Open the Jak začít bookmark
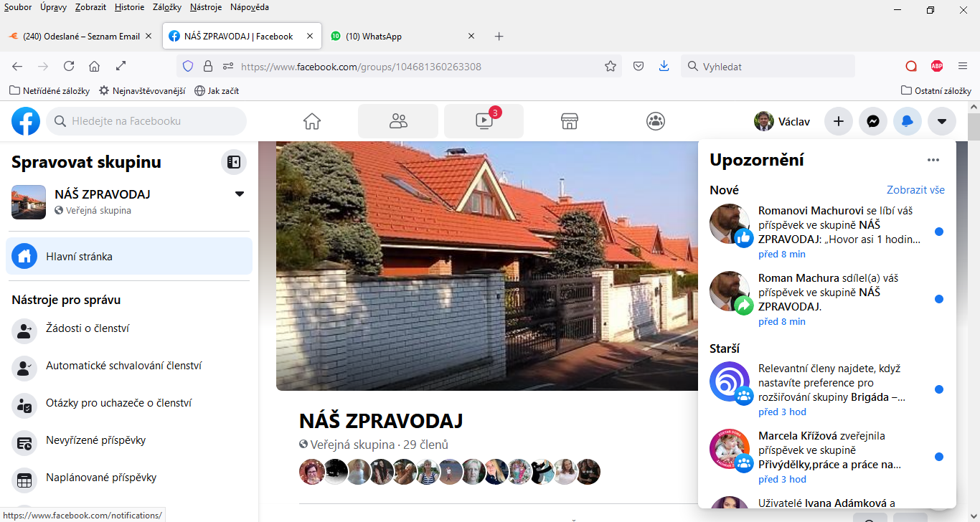 click(x=217, y=91)
